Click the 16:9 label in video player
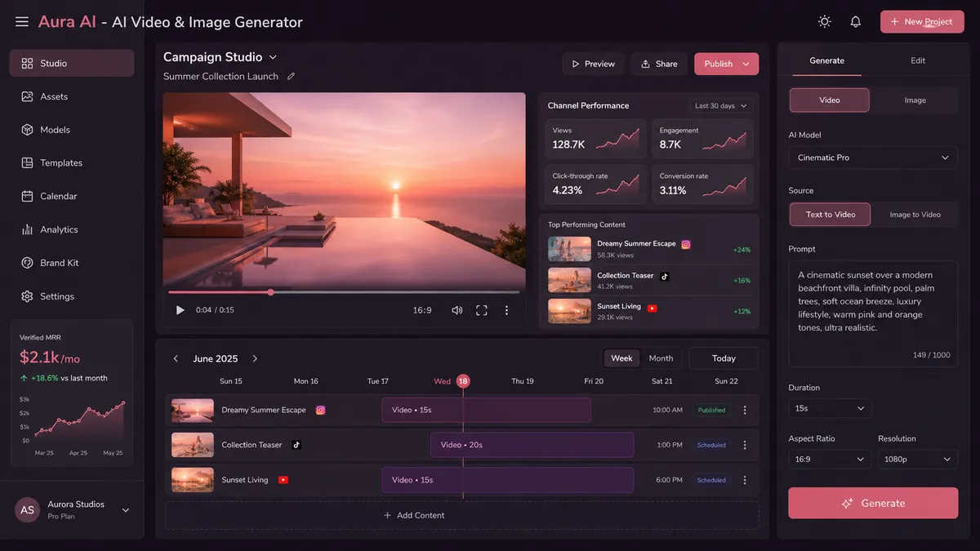 tap(422, 310)
